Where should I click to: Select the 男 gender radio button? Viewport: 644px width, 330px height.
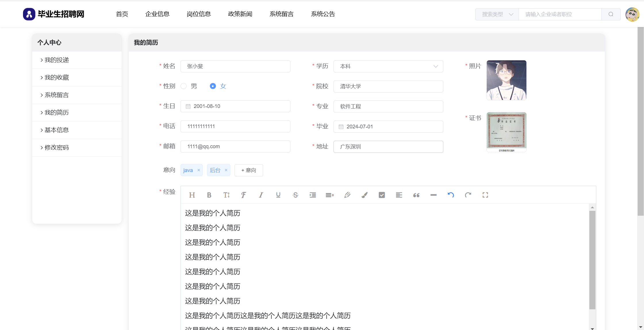point(184,86)
